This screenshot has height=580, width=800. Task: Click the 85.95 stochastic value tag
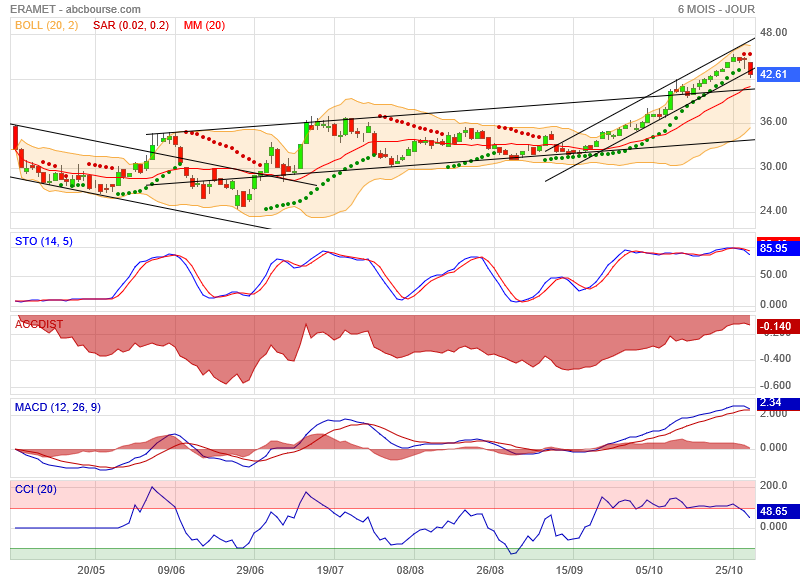click(x=778, y=248)
